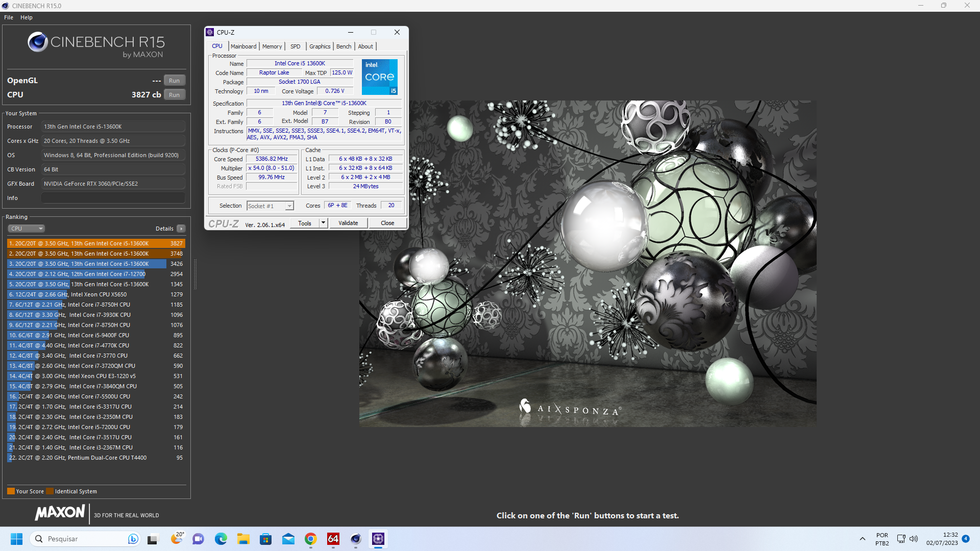Select the Core i7-12700 ranking entry

96,274
